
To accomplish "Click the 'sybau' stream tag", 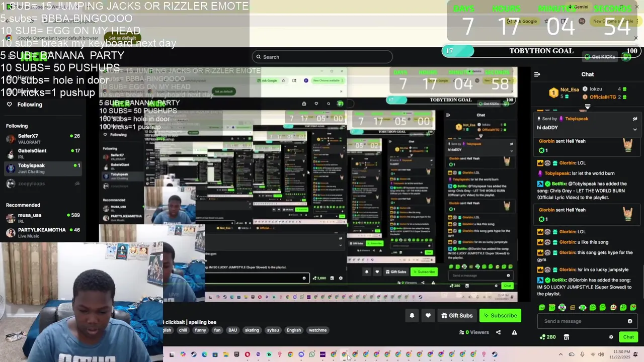I will (273, 330).
